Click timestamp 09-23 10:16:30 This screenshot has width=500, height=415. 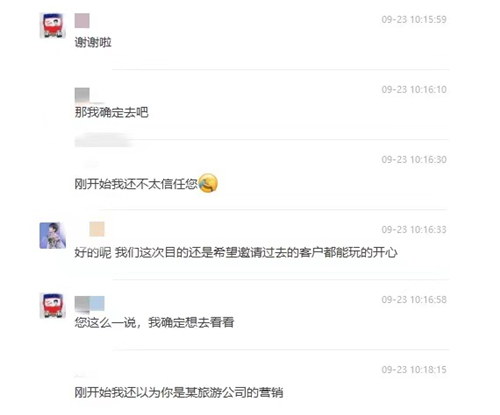coord(414,159)
